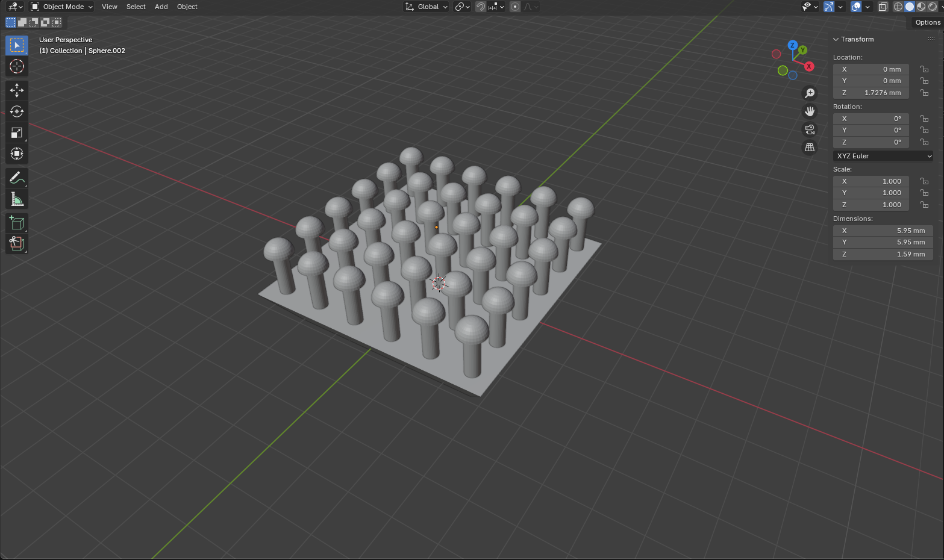Switch to orthographic/perspective grid view icon
944x560 pixels.
pyautogui.click(x=810, y=148)
